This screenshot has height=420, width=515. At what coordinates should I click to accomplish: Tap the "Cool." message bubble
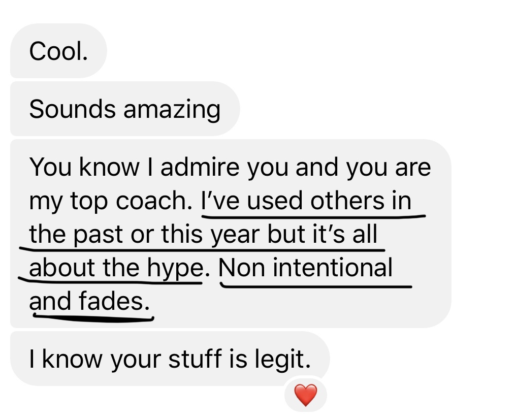pyautogui.click(x=58, y=51)
